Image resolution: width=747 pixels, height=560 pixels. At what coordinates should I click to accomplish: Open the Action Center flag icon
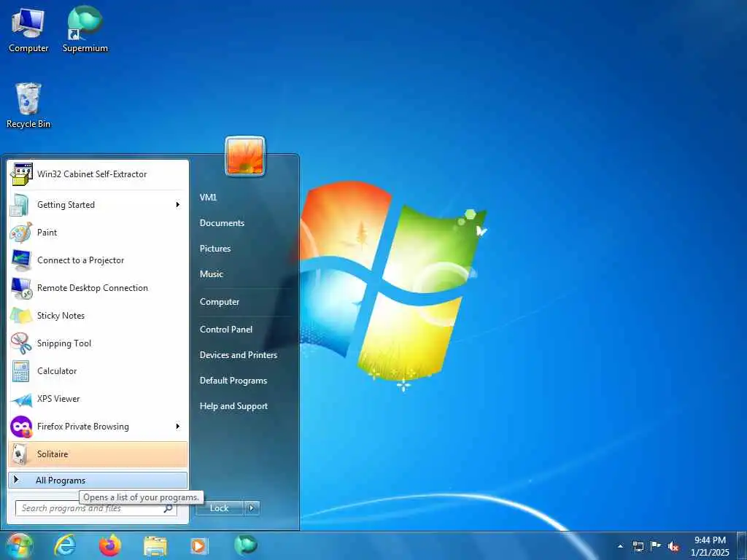[x=656, y=546]
